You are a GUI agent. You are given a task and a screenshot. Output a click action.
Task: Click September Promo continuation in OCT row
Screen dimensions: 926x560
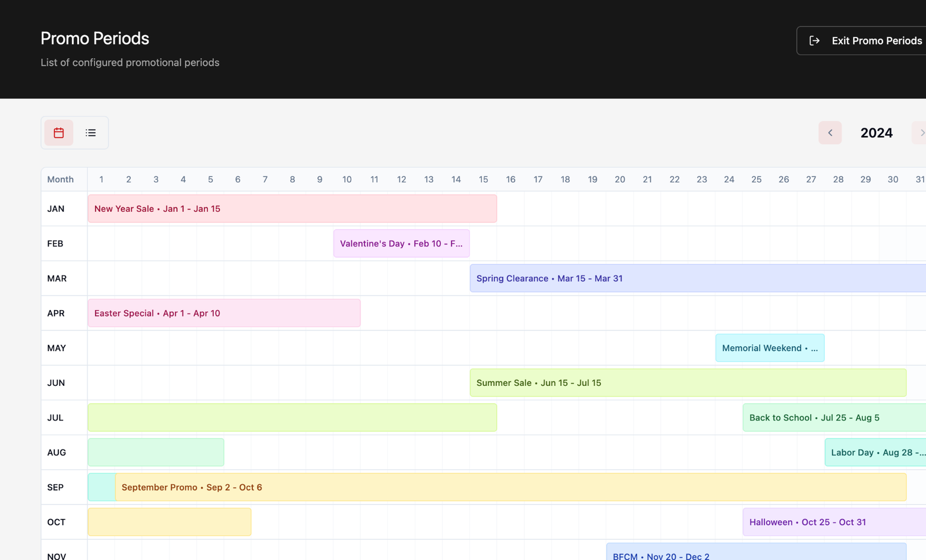click(170, 522)
